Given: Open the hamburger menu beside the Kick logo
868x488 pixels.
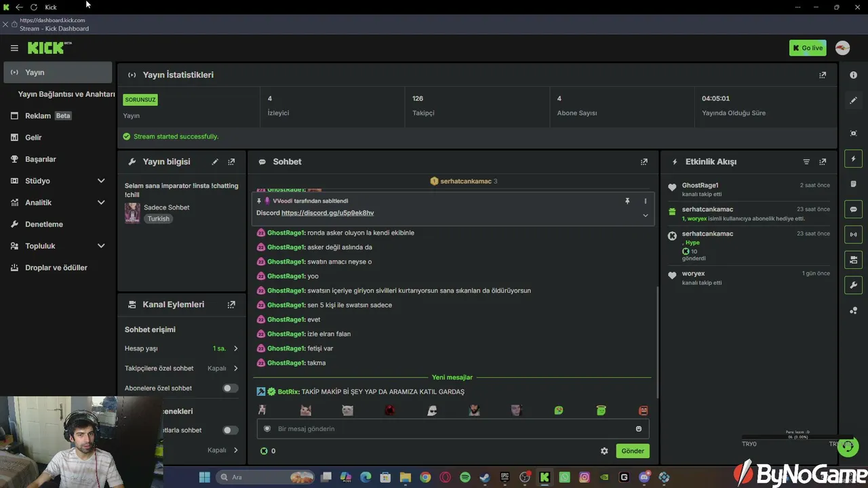Looking at the screenshot, I should (x=14, y=48).
